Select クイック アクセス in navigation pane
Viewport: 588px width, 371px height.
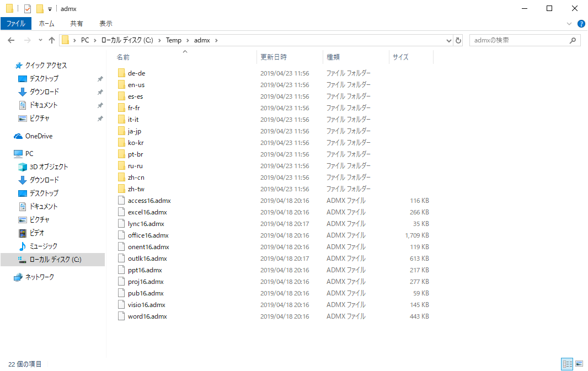pos(46,65)
